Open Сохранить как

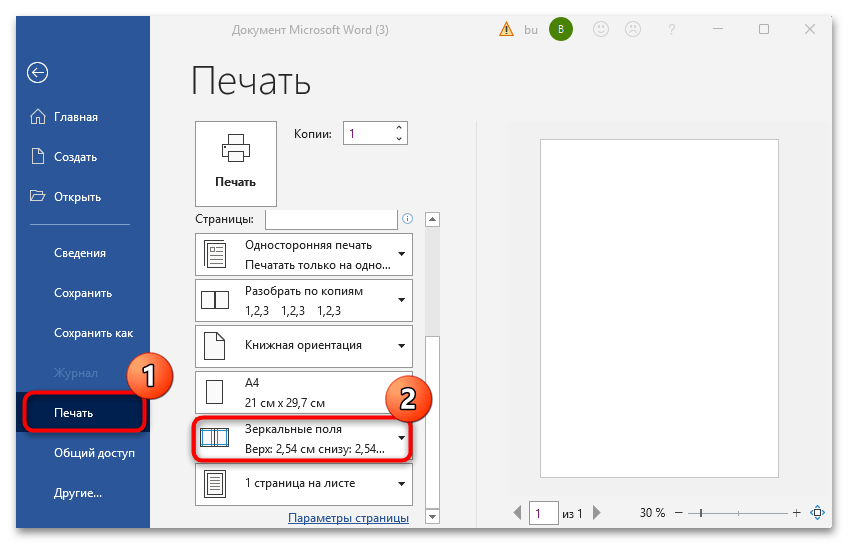click(x=94, y=333)
